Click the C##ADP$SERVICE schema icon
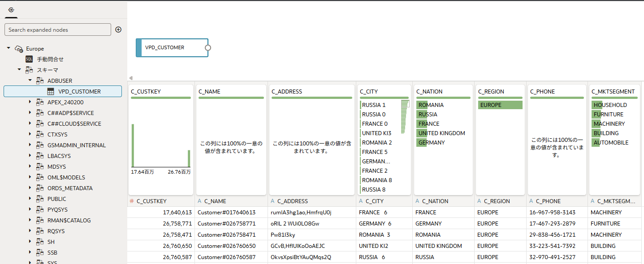Screen dimensions: 644x264 [x=40, y=113]
